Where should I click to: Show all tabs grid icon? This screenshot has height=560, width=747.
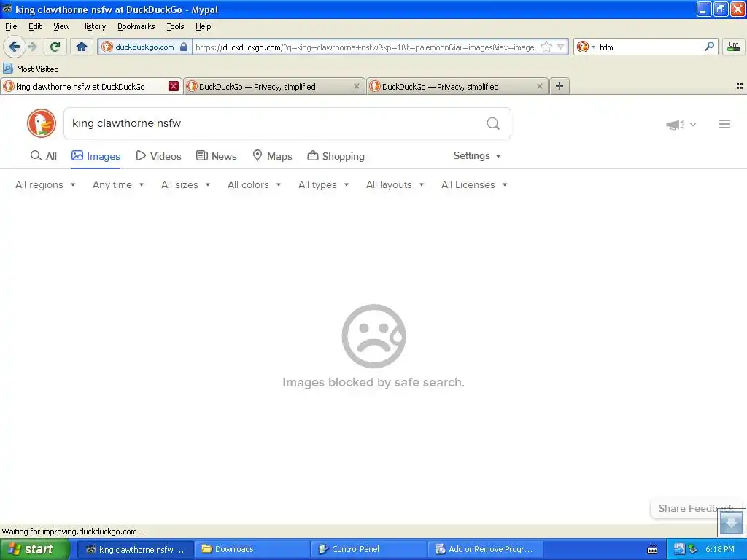(740, 86)
